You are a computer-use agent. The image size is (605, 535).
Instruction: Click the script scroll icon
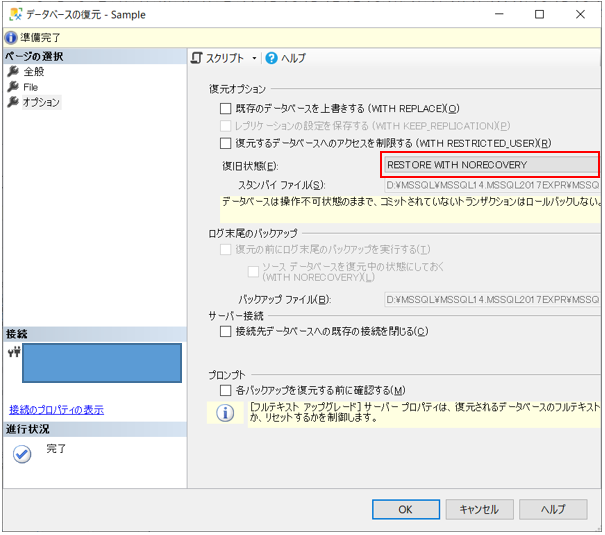coord(197,59)
